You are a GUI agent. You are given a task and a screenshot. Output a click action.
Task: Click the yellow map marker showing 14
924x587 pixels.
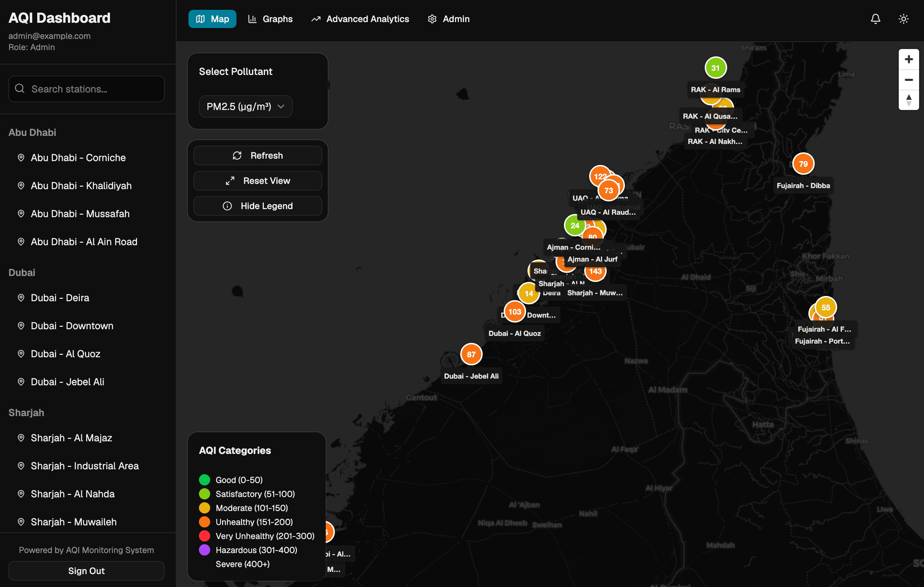(x=529, y=293)
